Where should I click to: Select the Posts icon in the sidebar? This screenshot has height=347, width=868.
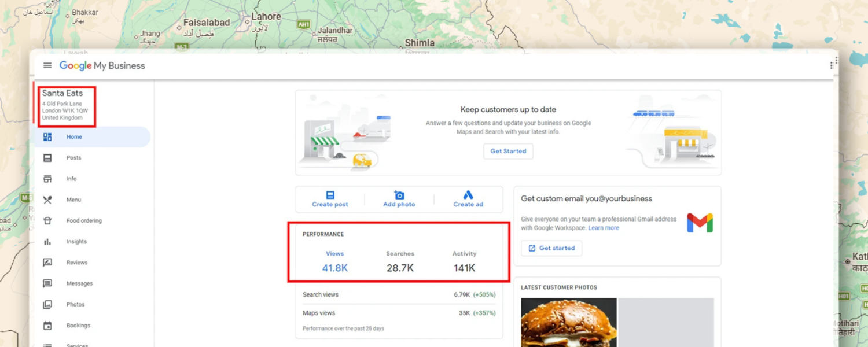[47, 157]
